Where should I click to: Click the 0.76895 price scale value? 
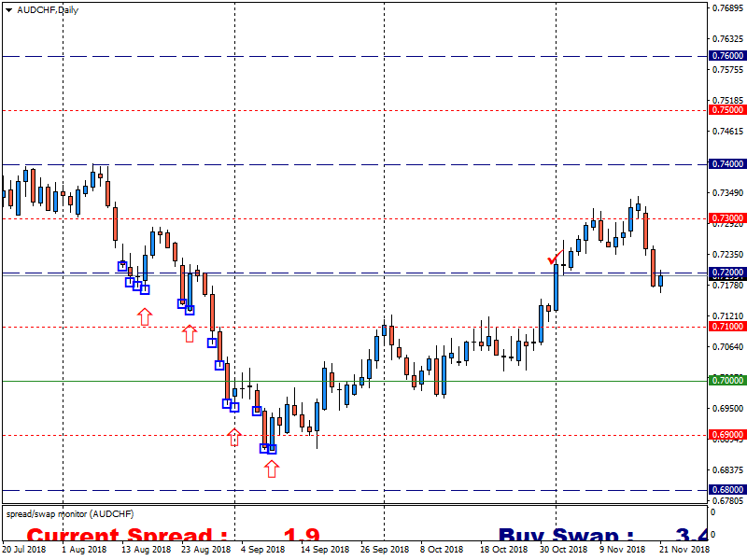pyautogui.click(x=728, y=8)
